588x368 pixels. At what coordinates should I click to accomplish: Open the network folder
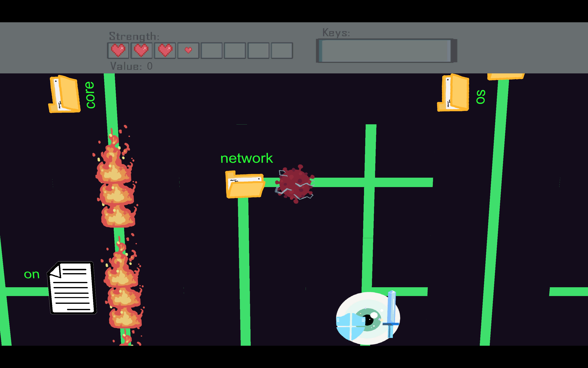(x=245, y=184)
